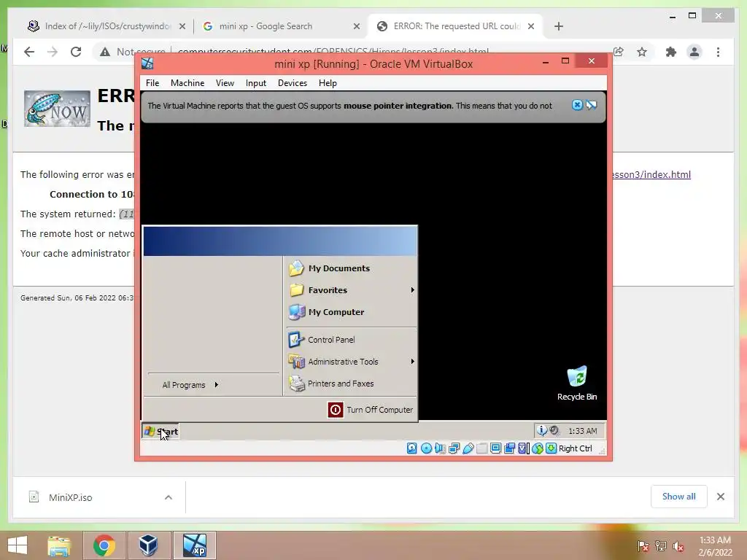747x560 pixels.
Task: Open the VirtualBox View menu
Action: coord(225,83)
